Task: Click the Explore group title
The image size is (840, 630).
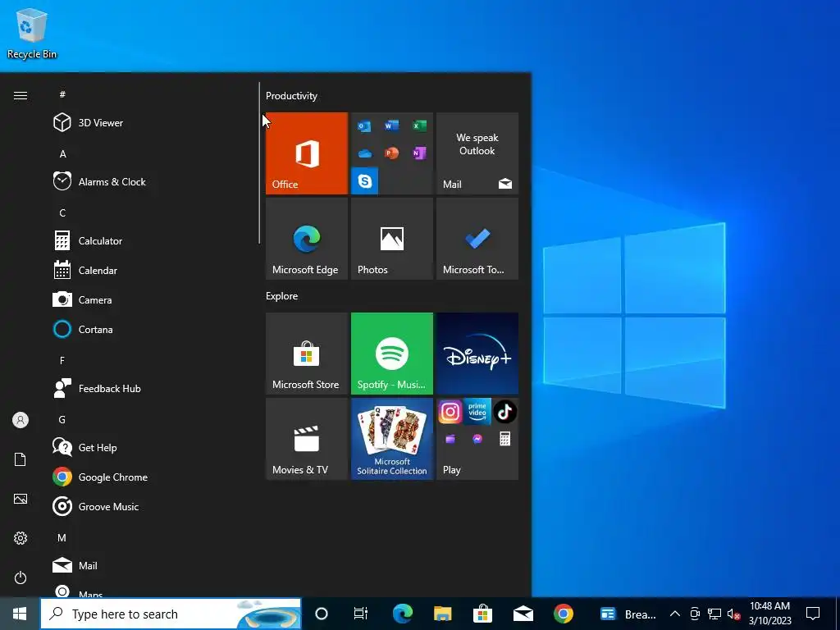Action: (x=282, y=296)
